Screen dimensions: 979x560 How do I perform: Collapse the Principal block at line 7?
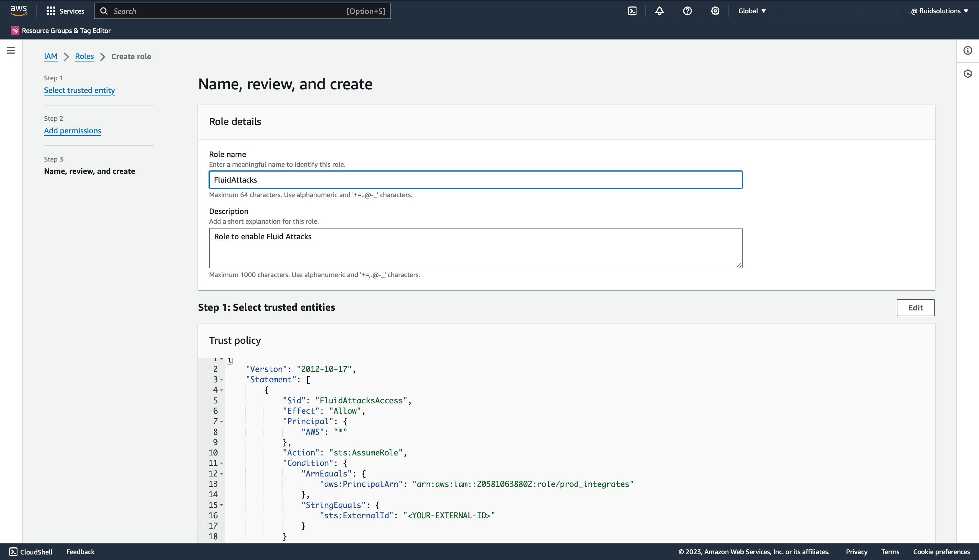click(x=221, y=421)
